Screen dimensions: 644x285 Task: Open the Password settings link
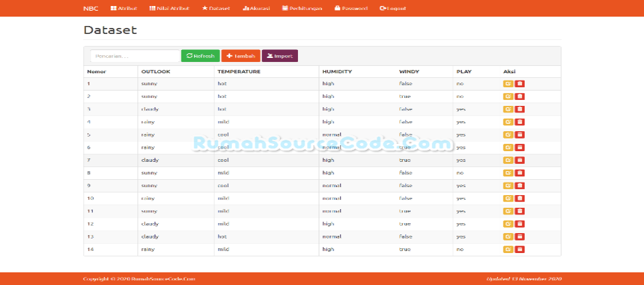351,9
